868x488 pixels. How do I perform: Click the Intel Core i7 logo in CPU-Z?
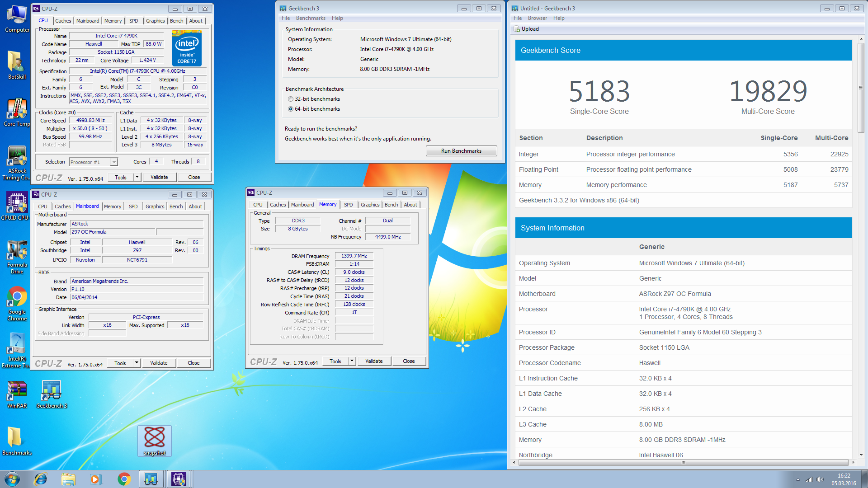[x=187, y=48]
